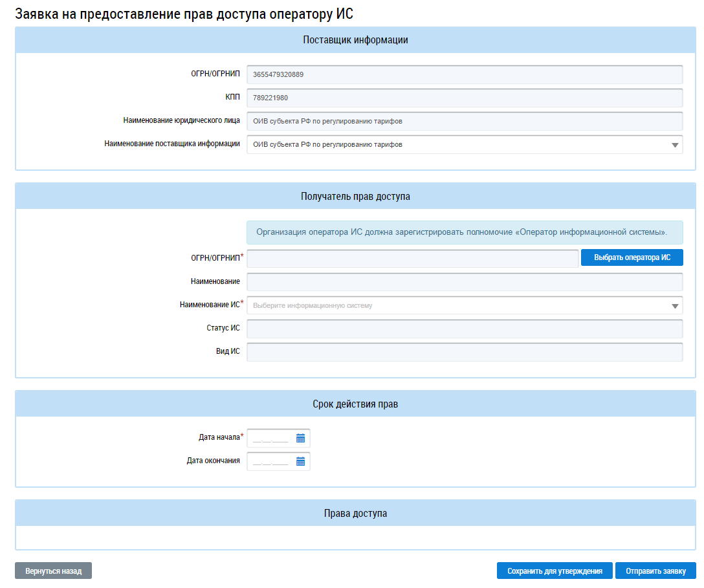
Task: Go back with Вернуться назад button
Action: (53, 571)
